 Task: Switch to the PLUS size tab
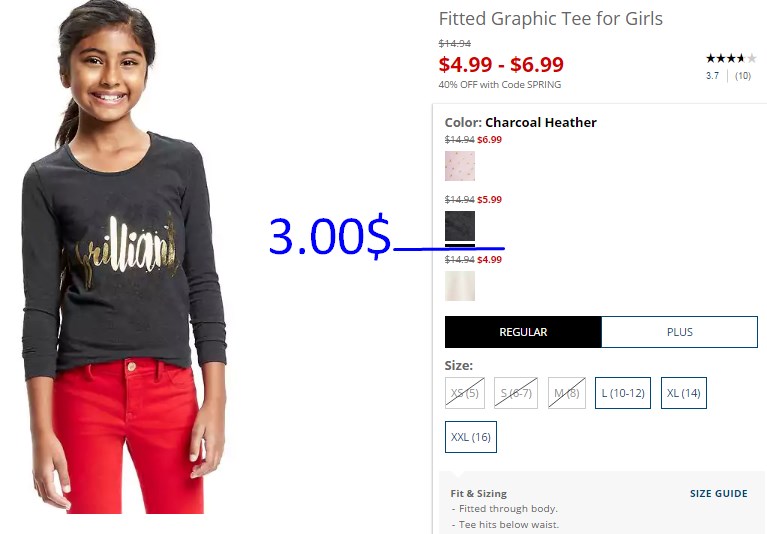[679, 332]
